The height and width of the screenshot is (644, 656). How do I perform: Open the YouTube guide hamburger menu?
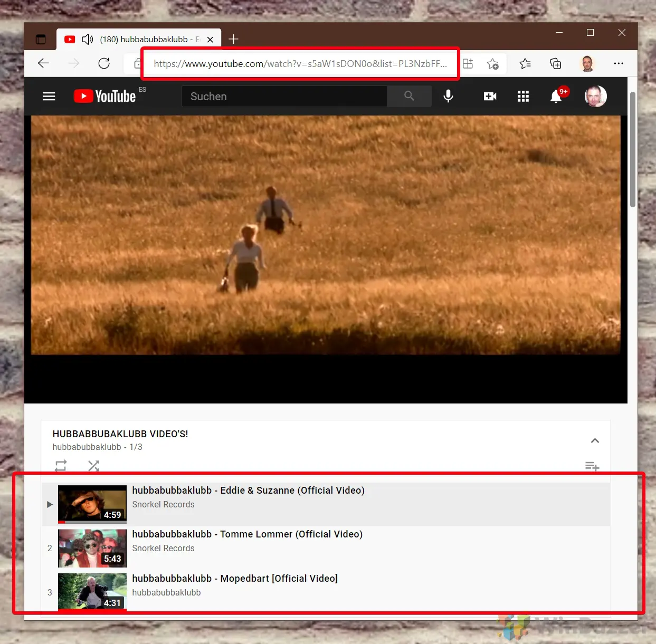pos(49,96)
